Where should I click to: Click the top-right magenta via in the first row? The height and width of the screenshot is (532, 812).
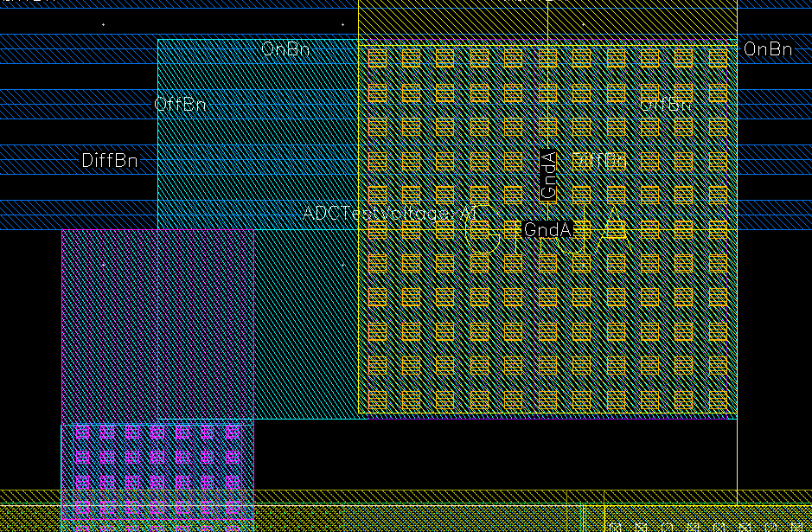[232, 432]
